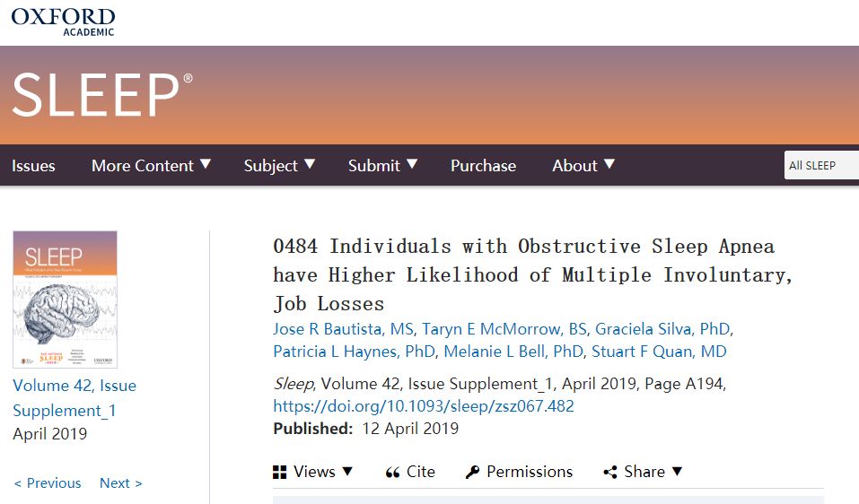The height and width of the screenshot is (504, 859).
Task: Click the Permissions key icon
Action: (472, 472)
